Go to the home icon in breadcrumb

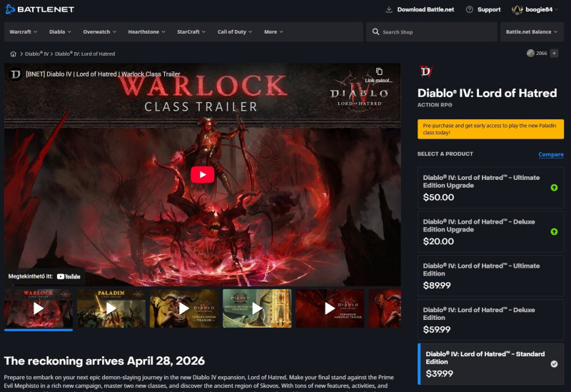pyautogui.click(x=13, y=54)
